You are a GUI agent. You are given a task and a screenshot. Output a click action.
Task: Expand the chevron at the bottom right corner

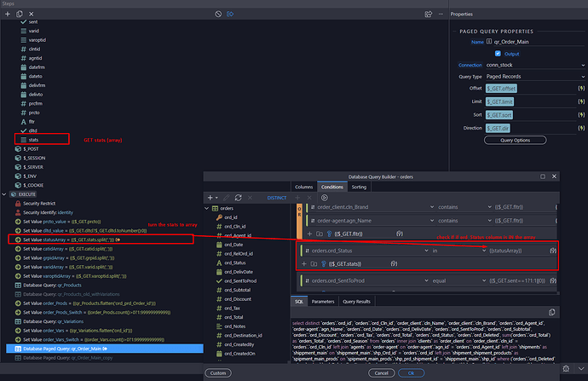coord(581,368)
